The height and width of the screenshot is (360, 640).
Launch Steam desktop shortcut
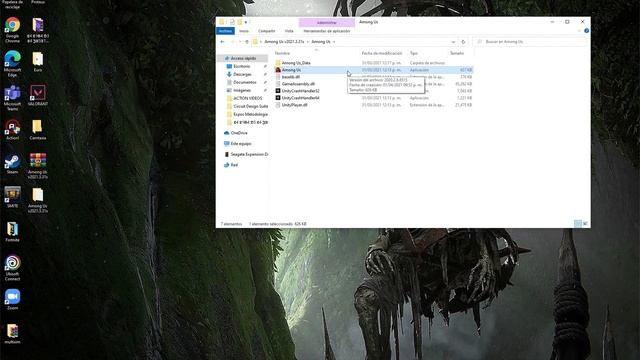[12, 164]
